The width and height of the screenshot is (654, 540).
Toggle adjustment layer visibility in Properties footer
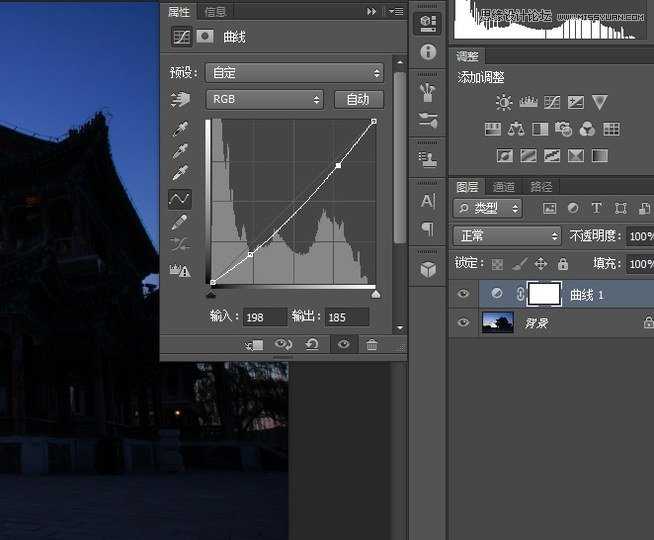click(343, 345)
